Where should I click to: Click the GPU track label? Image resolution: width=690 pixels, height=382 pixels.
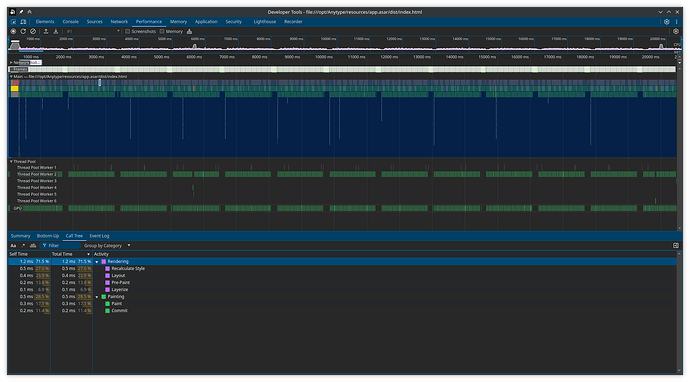[x=18, y=208]
